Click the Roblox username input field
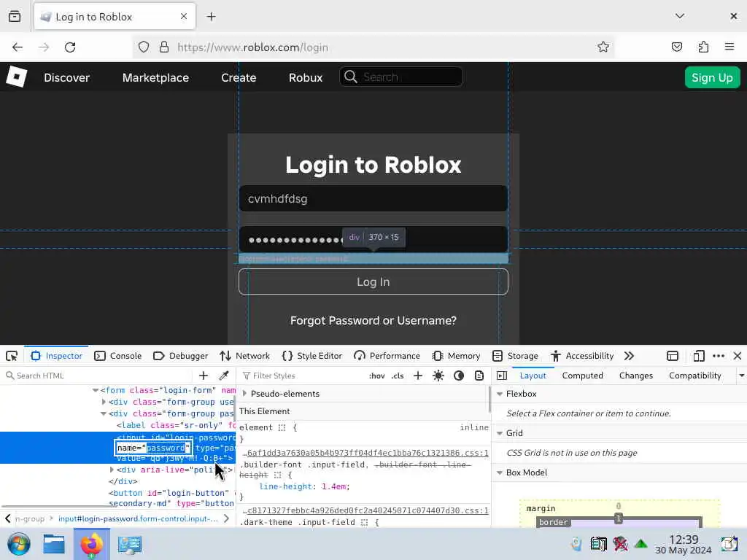 (x=373, y=198)
